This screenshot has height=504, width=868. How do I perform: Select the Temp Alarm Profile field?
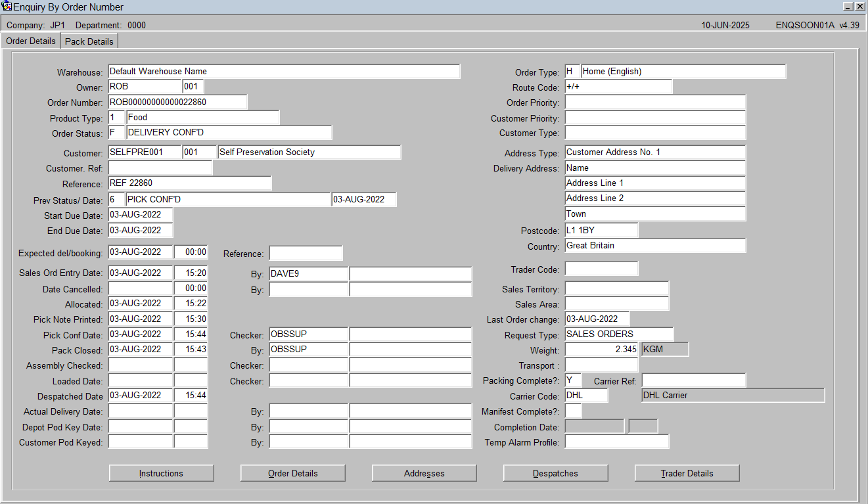tap(617, 442)
